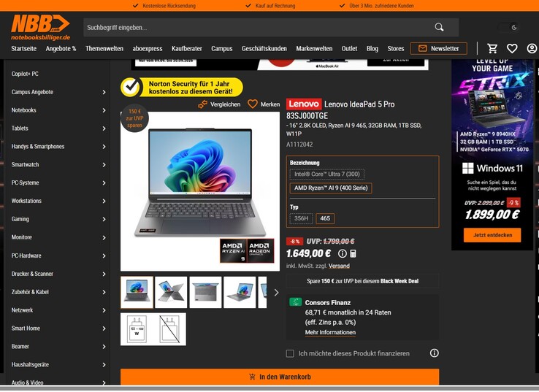The image size is (539, 392).
Task: Click the 65-100 W charger icon
Action: 137,329
